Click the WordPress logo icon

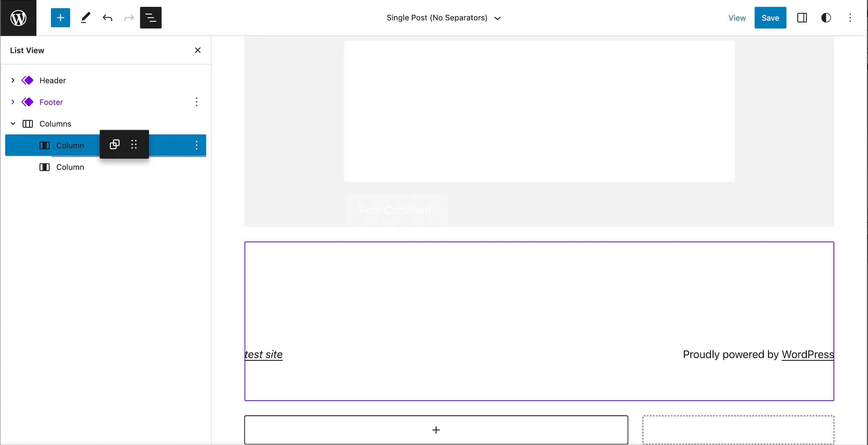click(18, 18)
